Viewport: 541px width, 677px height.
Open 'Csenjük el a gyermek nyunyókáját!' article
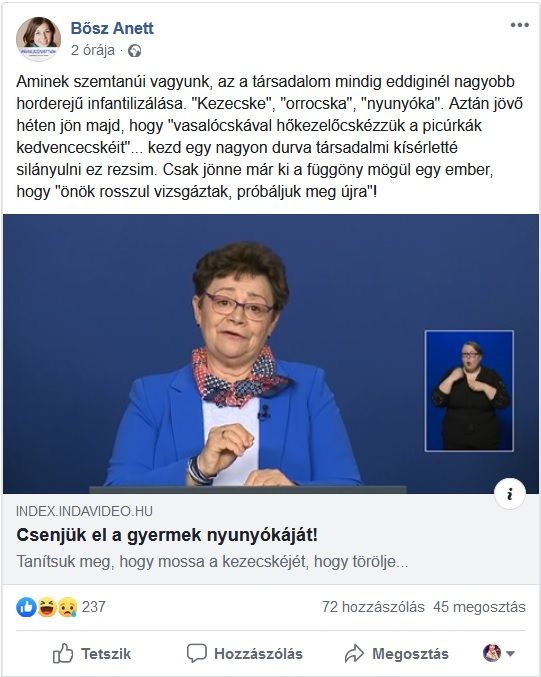click(x=167, y=535)
